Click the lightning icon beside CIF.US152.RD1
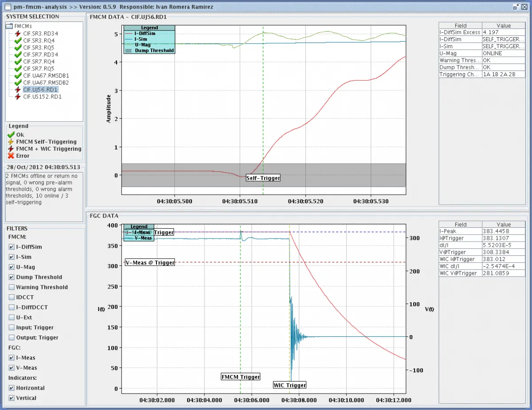Image resolution: width=532 pixels, height=410 pixels. pos(18,97)
